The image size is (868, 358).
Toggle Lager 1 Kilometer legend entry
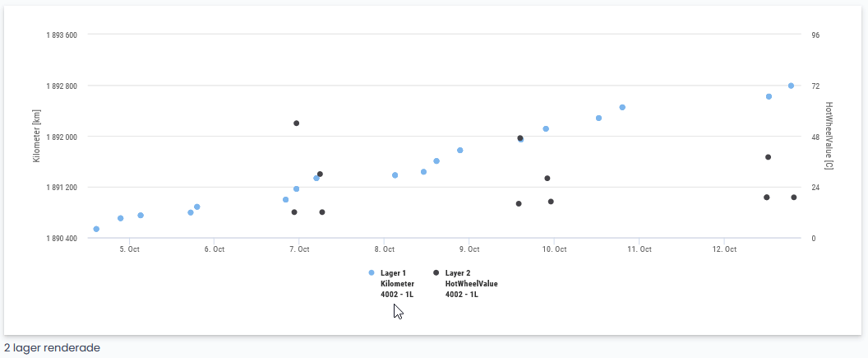pyautogui.click(x=396, y=283)
